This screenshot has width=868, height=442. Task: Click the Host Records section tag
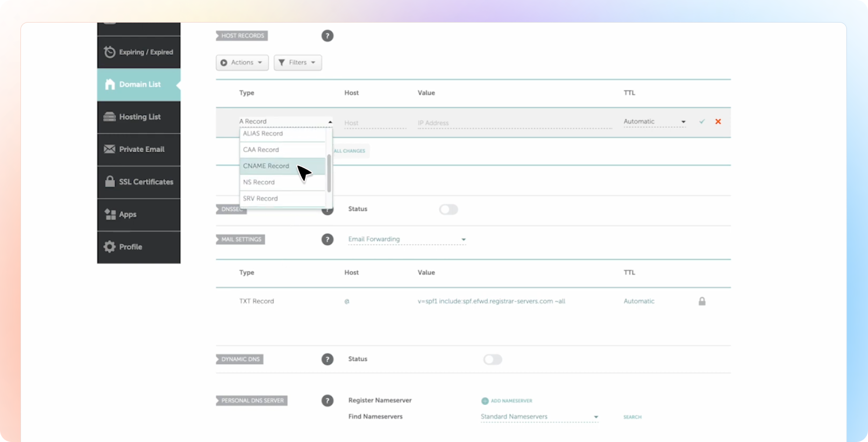242,36
